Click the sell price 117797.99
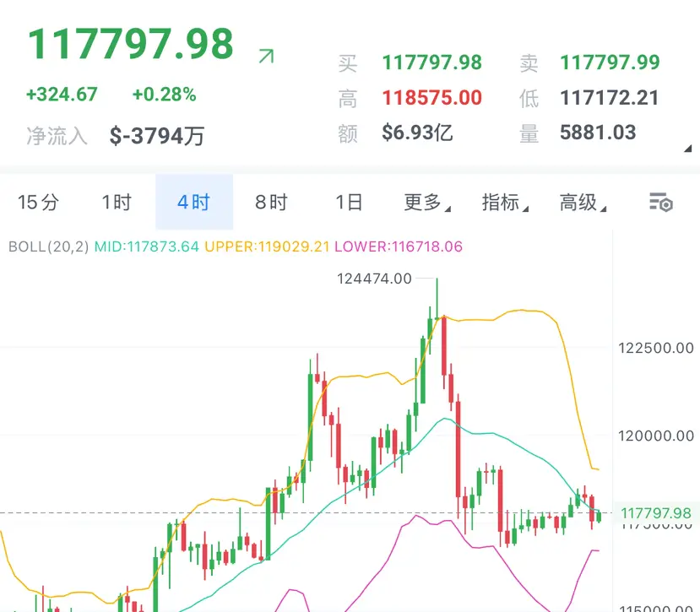The height and width of the screenshot is (612, 700). click(610, 62)
